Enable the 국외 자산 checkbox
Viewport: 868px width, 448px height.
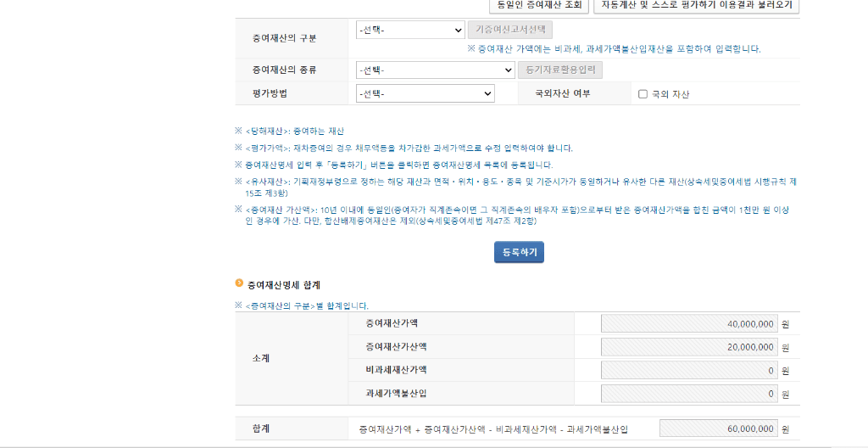(x=643, y=94)
